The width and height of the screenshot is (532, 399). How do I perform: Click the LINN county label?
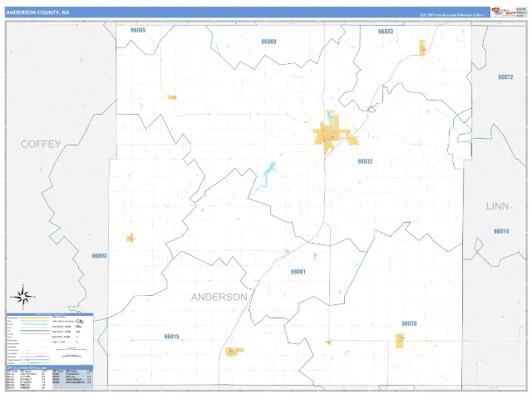tap(497, 206)
